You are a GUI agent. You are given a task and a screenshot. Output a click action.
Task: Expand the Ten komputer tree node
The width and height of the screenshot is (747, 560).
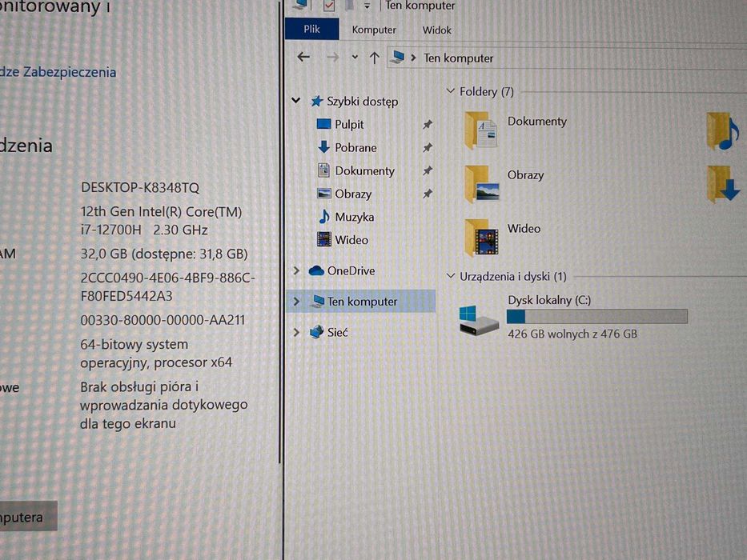296,302
